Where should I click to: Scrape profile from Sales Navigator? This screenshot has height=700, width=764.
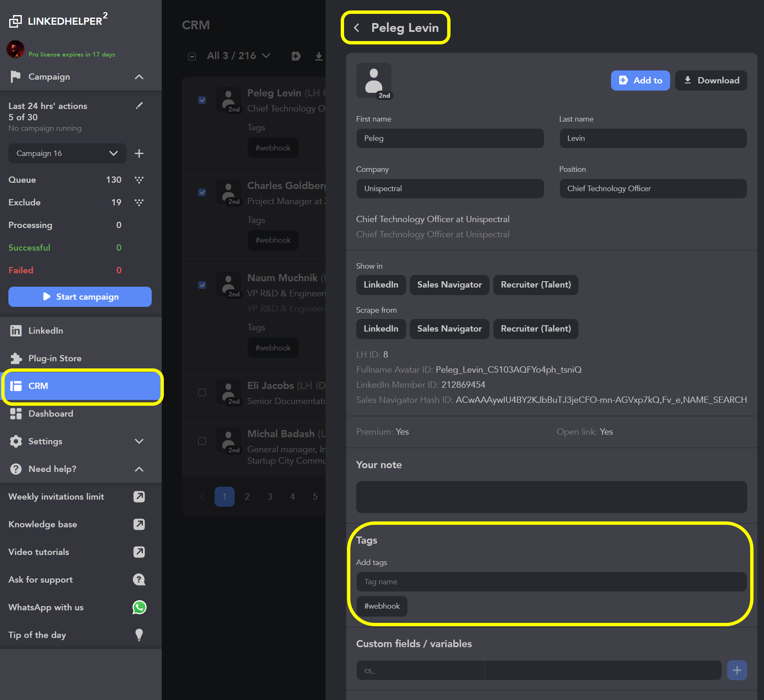[449, 329]
